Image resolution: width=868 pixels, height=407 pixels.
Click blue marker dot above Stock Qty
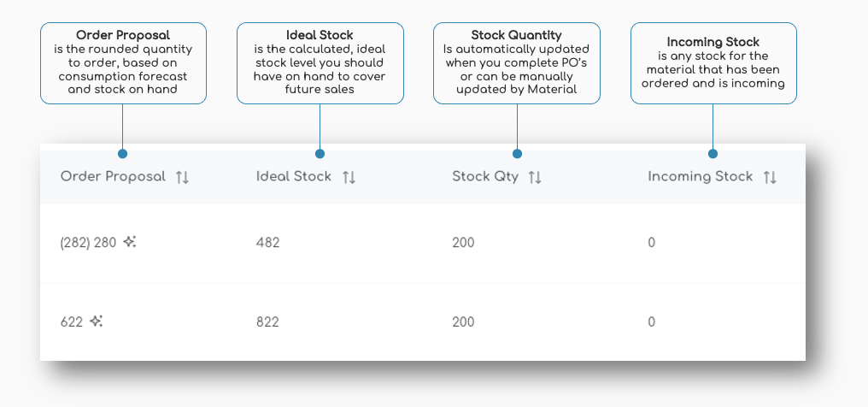pos(517,154)
